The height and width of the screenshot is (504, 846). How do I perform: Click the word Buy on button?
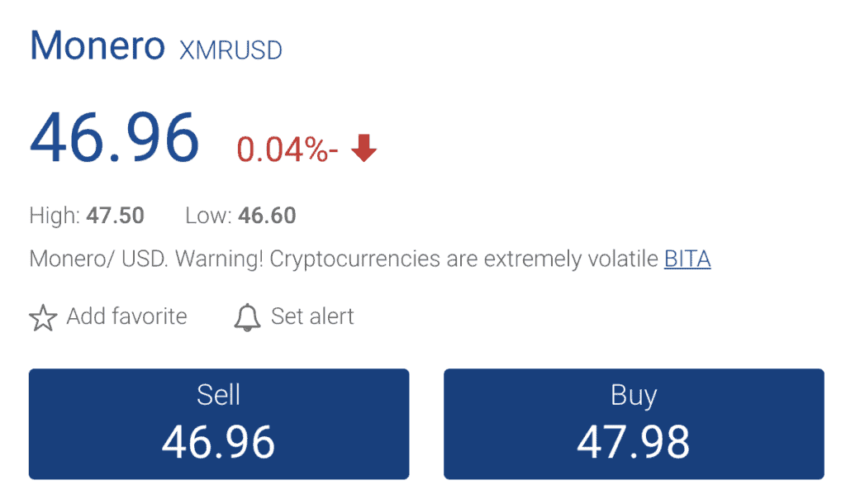click(x=634, y=397)
